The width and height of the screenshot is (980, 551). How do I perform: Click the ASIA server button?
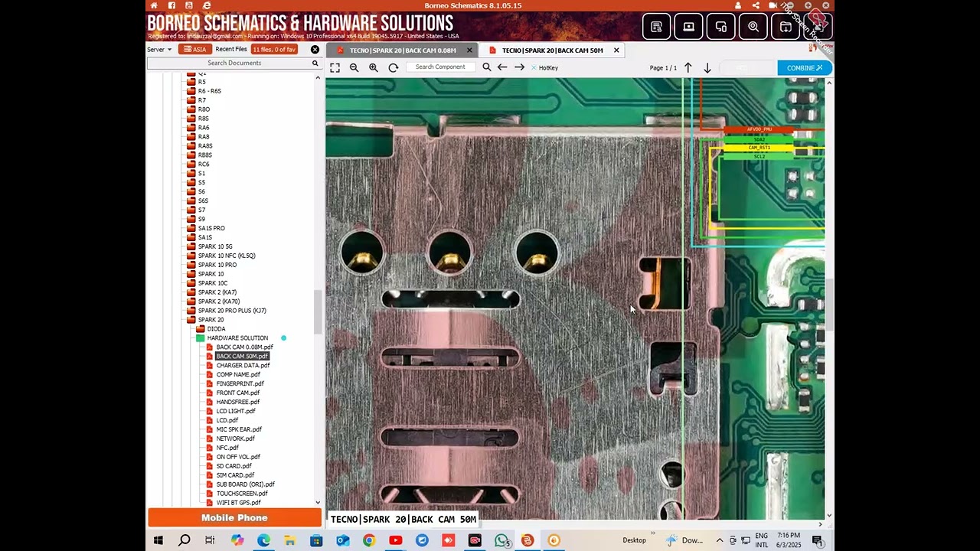coord(195,49)
